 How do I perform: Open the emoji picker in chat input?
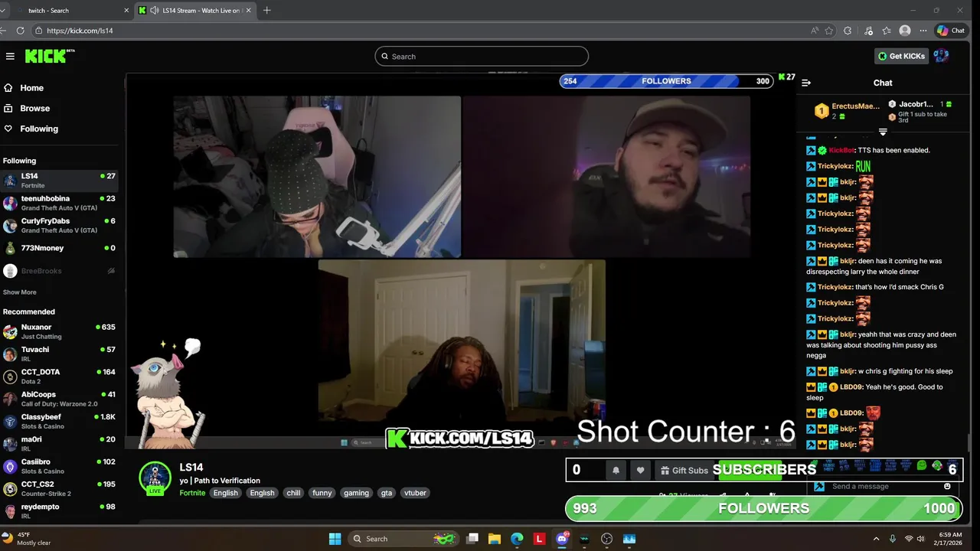coord(947,487)
